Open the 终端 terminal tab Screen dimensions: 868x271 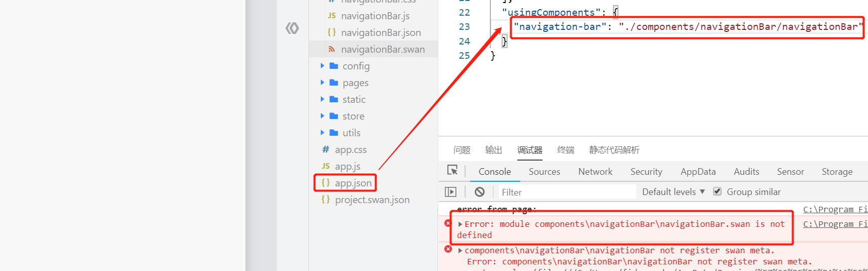pos(566,150)
